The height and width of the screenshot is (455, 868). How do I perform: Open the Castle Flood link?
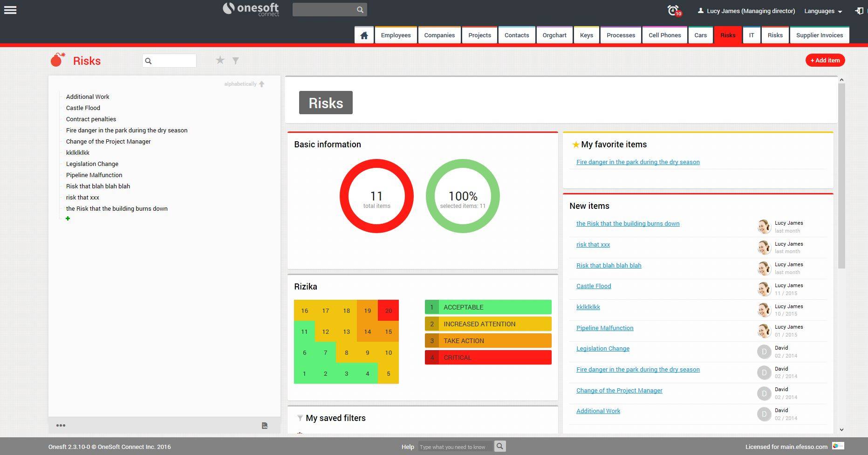(x=593, y=286)
